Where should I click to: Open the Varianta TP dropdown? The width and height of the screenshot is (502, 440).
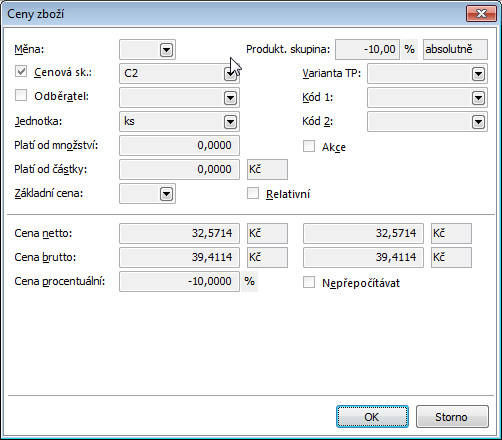pos(478,74)
